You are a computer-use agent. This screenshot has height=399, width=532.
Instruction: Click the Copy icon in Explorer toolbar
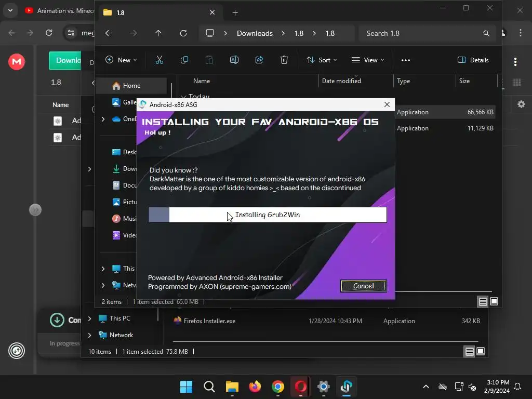[184, 60]
